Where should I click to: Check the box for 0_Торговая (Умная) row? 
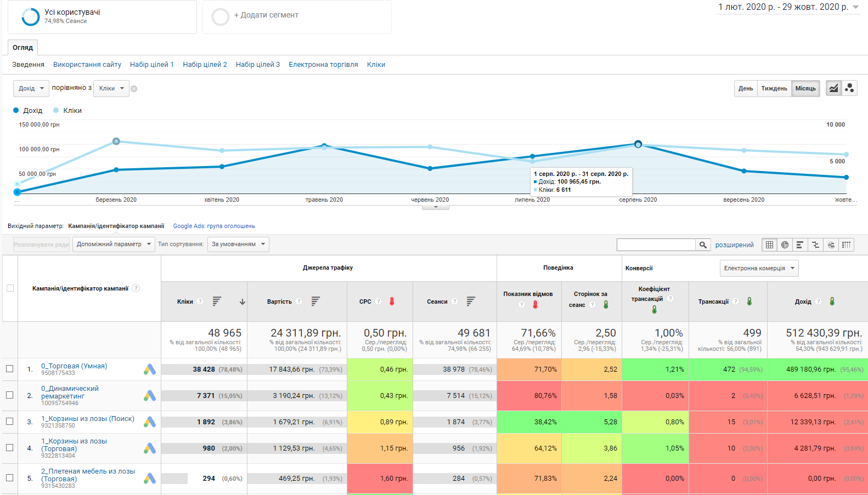pyautogui.click(x=10, y=369)
